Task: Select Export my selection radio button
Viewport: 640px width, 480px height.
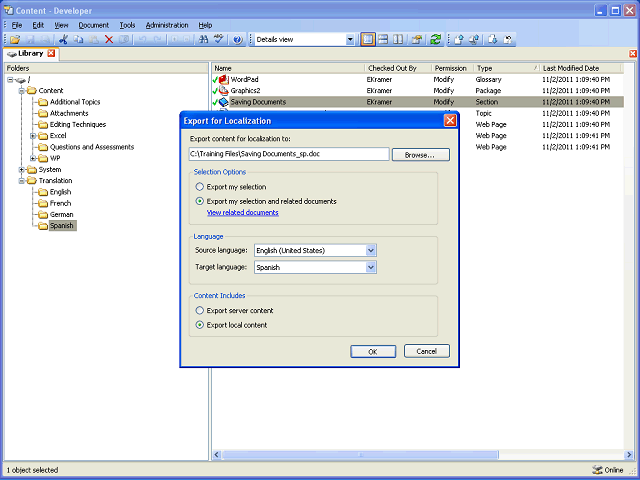Action: 200,187
